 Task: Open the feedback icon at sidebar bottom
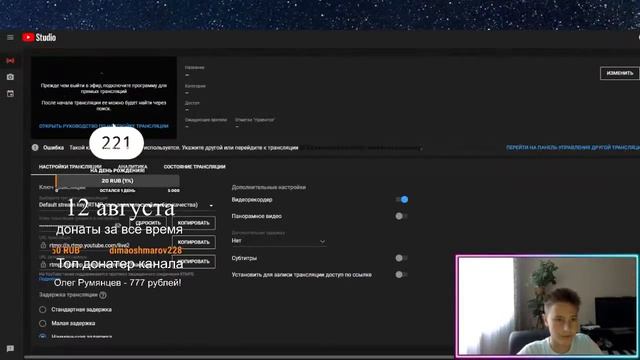point(10,348)
